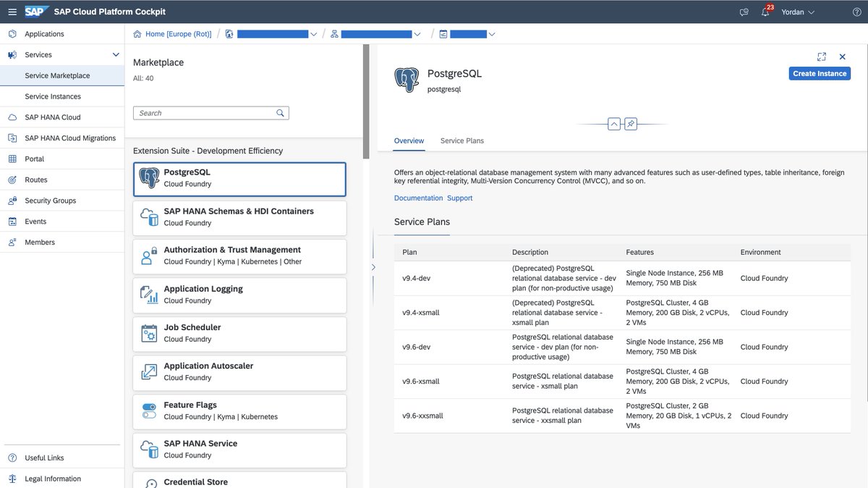Screen dimensions: 868x488
Task: Click the Members people icon
Action: coord(12,243)
